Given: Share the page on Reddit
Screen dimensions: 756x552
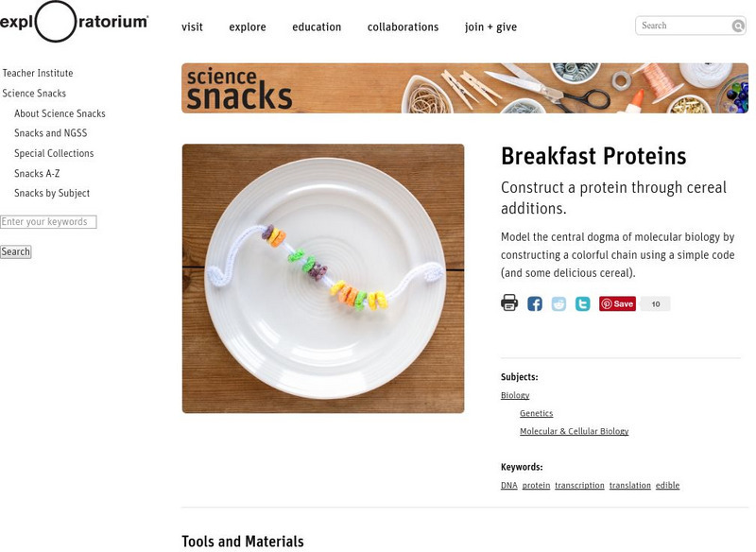Looking at the screenshot, I should [558, 304].
